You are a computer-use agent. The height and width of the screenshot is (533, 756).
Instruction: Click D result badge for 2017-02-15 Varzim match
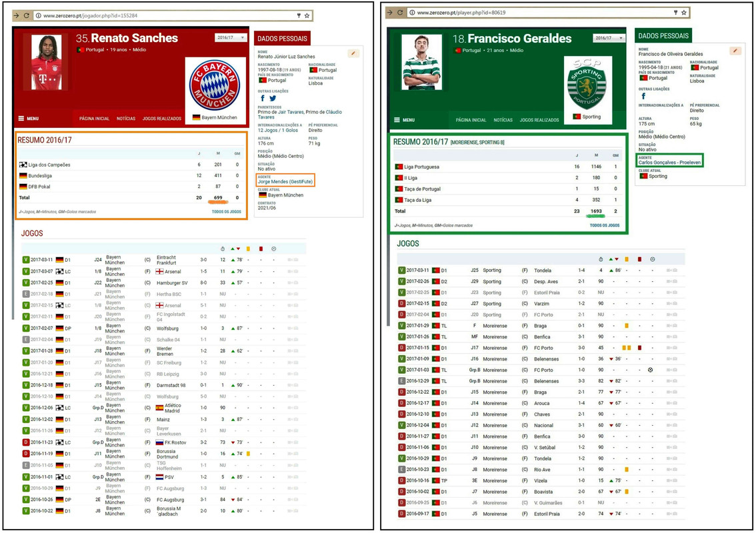tap(401, 304)
